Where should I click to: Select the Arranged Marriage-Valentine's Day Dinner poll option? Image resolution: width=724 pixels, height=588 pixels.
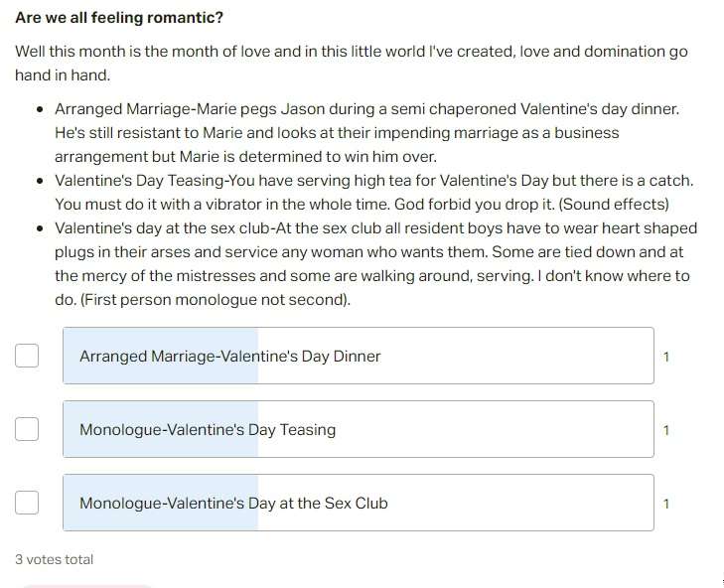(359, 356)
